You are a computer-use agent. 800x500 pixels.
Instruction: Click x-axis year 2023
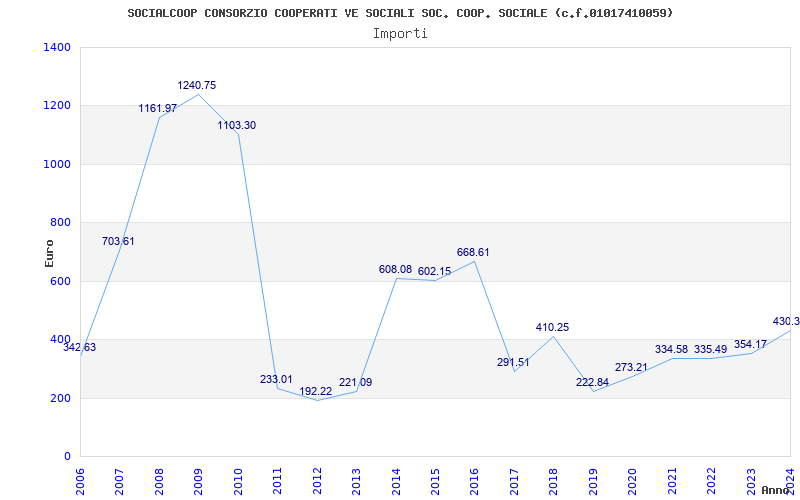click(751, 481)
